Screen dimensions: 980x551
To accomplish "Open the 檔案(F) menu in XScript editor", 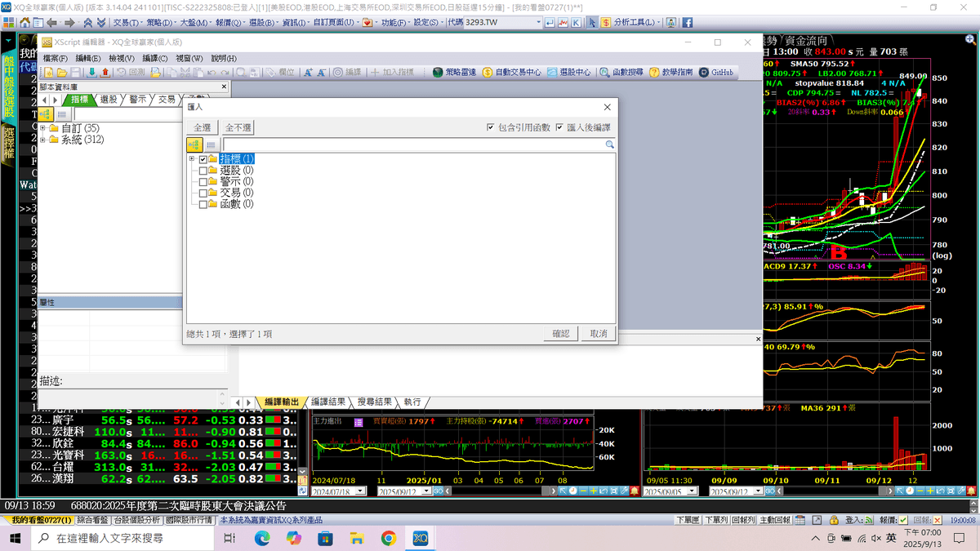I will 56,59.
